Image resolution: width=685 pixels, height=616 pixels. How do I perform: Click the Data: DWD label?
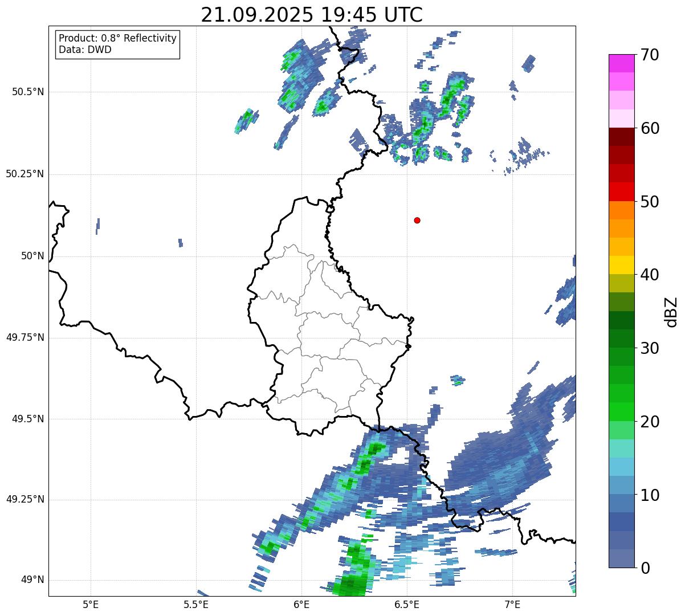(x=85, y=50)
